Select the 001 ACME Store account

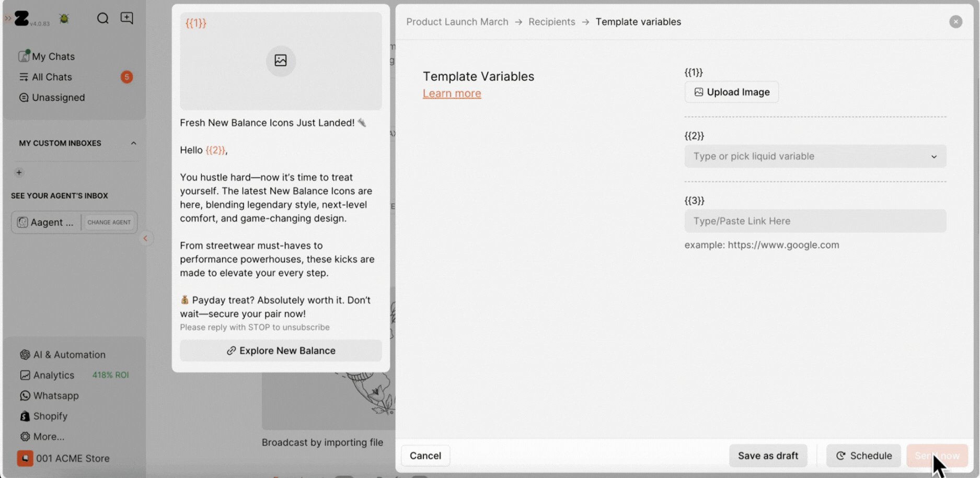(64, 458)
